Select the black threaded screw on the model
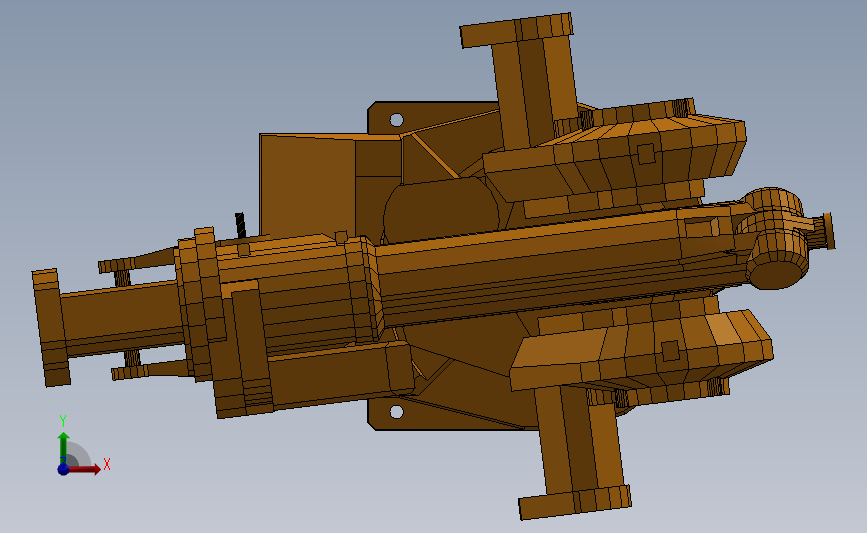Image resolution: width=867 pixels, height=533 pixels. pyautogui.click(x=241, y=226)
